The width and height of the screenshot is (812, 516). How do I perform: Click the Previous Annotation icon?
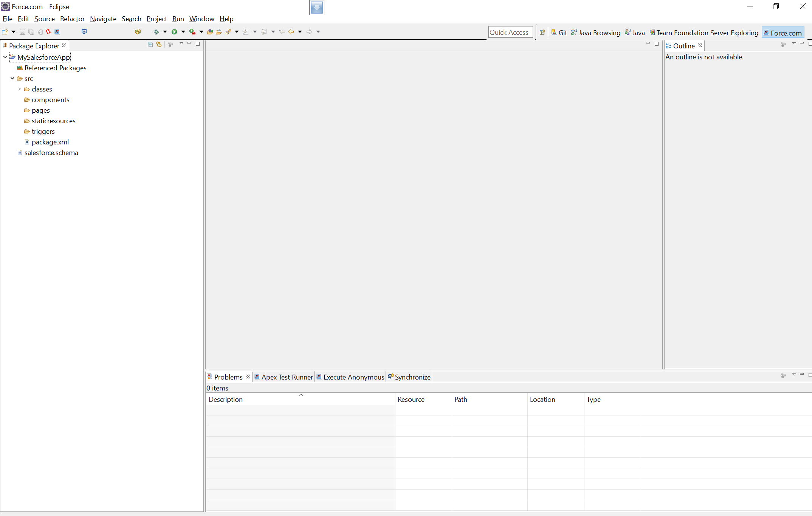click(x=264, y=32)
